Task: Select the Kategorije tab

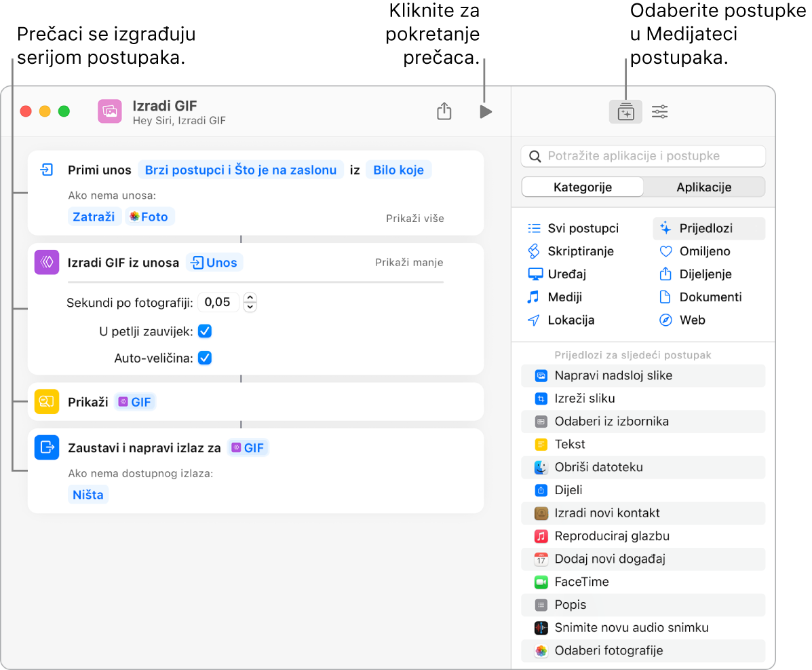Action: tap(582, 187)
